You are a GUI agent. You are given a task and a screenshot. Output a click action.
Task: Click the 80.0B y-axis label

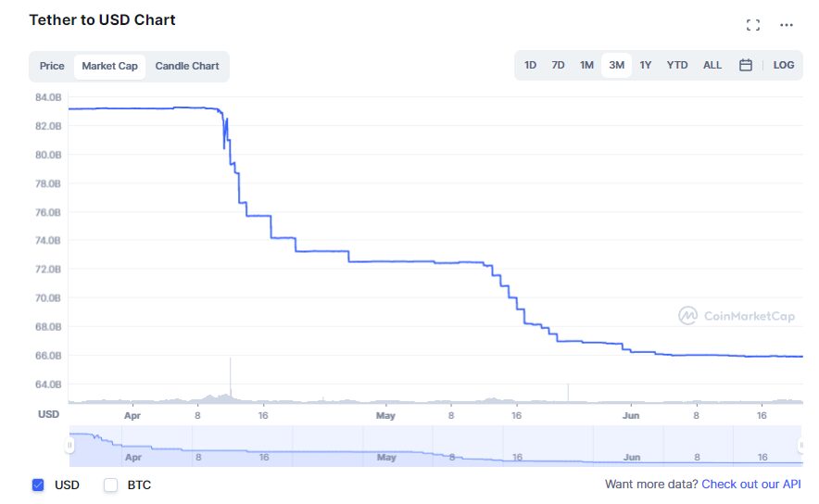click(x=48, y=155)
